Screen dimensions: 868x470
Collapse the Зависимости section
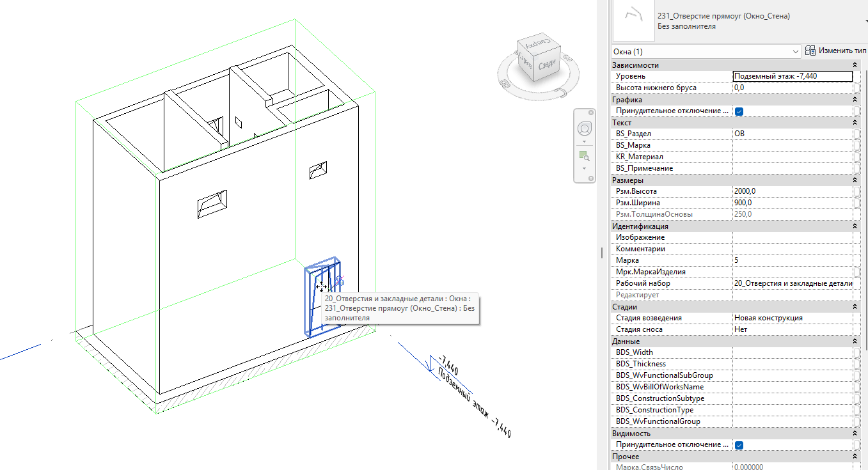pos(855,65)
